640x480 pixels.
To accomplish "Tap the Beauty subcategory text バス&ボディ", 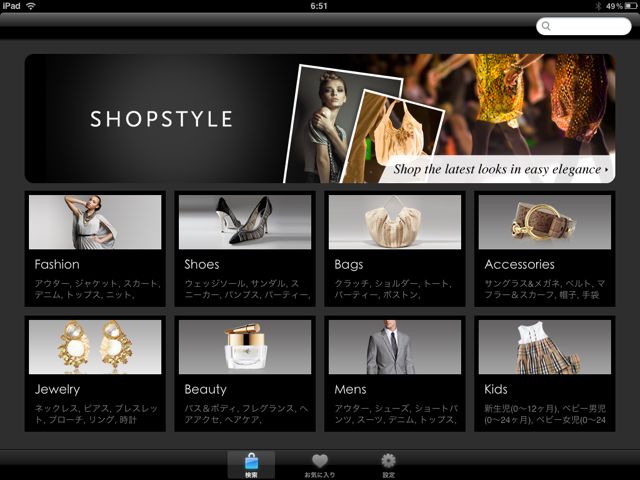I will (x=246, y=414).
